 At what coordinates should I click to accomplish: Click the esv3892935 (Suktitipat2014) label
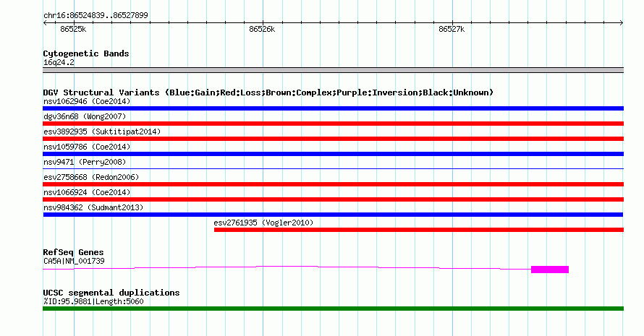click(102, 132)
